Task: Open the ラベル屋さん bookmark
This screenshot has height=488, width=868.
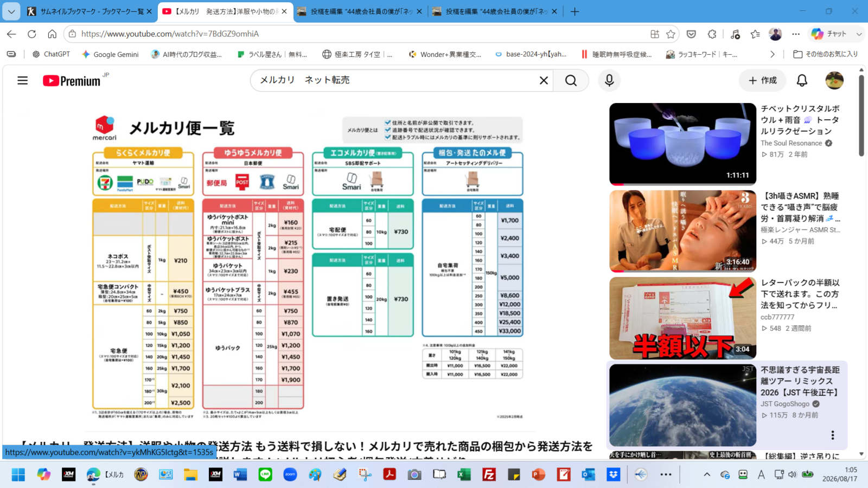Action: 272,54
